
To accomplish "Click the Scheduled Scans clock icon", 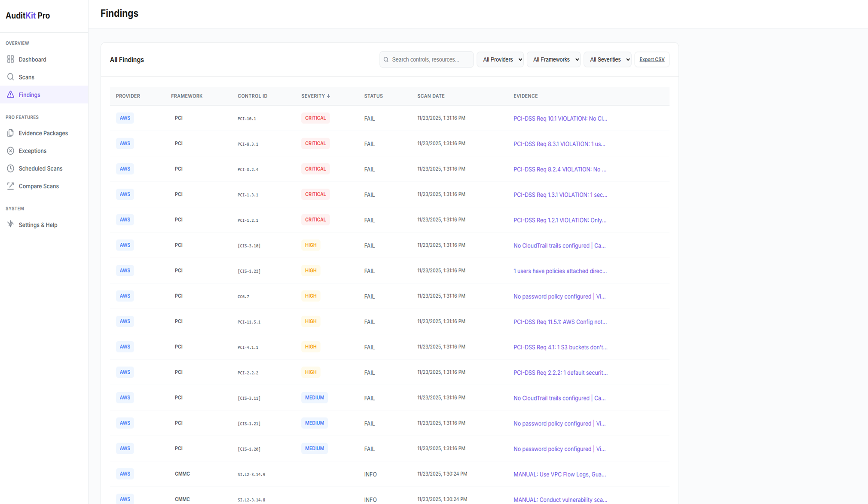I will [10, 168].
